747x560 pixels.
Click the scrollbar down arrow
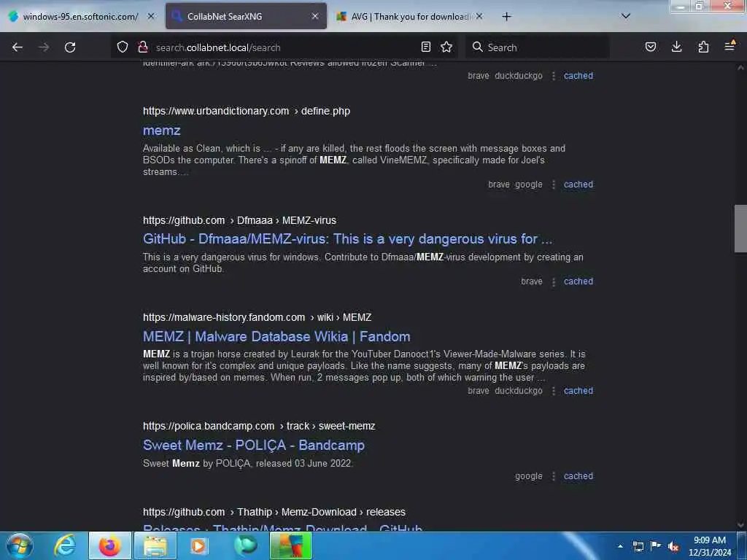coord(740,525)
